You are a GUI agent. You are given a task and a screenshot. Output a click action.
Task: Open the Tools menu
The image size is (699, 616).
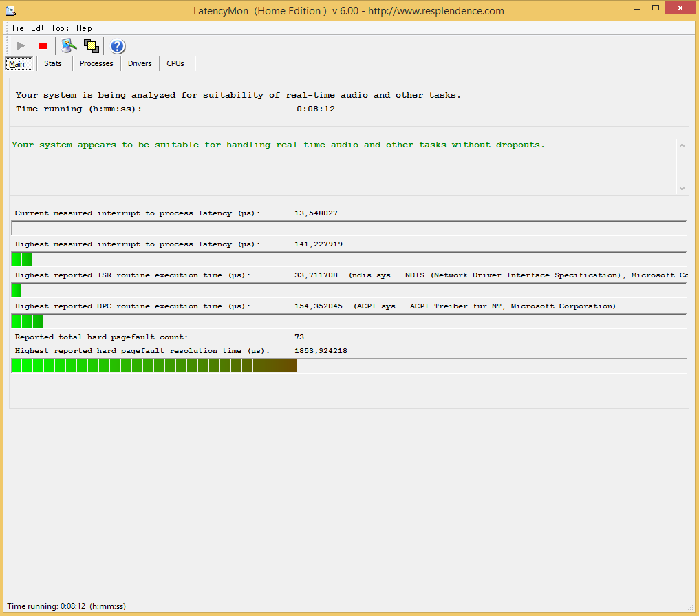(60, 28)
